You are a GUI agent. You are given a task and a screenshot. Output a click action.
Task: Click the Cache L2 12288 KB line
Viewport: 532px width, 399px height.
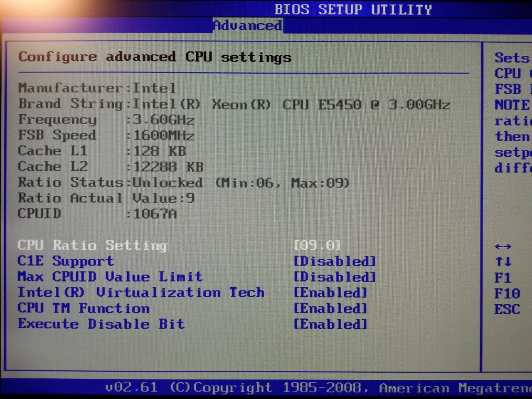click(111, 167)
